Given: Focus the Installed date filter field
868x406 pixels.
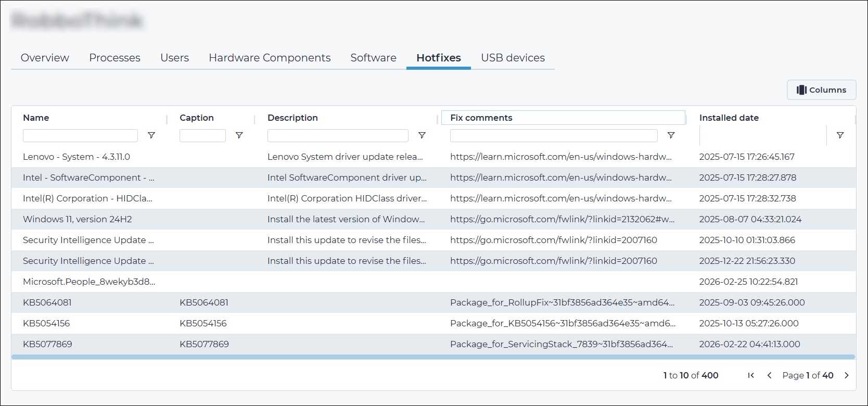Looking at the screenshot, I should click(763, 135).
